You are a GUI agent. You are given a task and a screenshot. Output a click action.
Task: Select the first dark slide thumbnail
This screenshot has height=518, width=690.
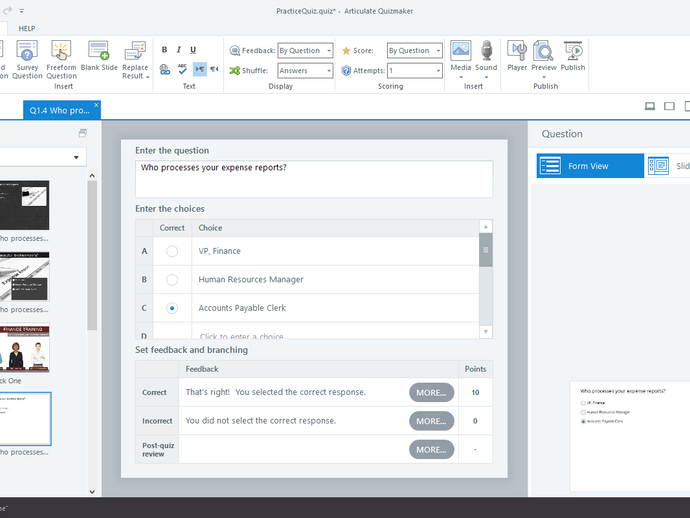pos(25,205)
